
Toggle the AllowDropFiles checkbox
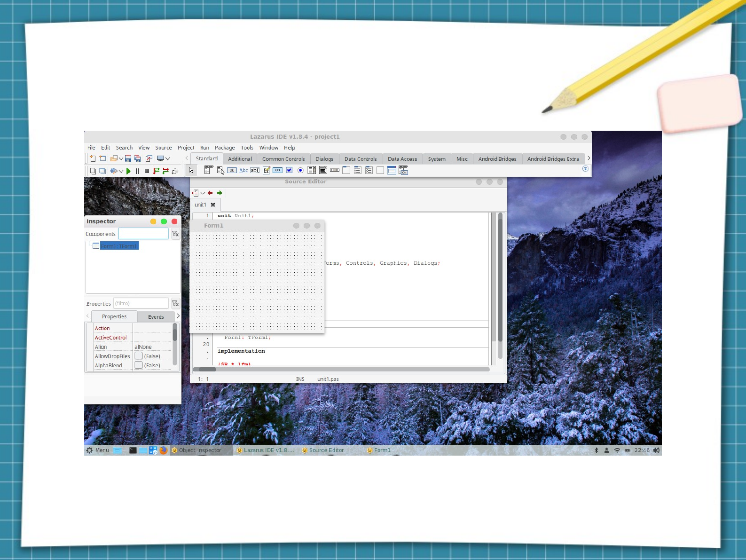coord(139,356)
